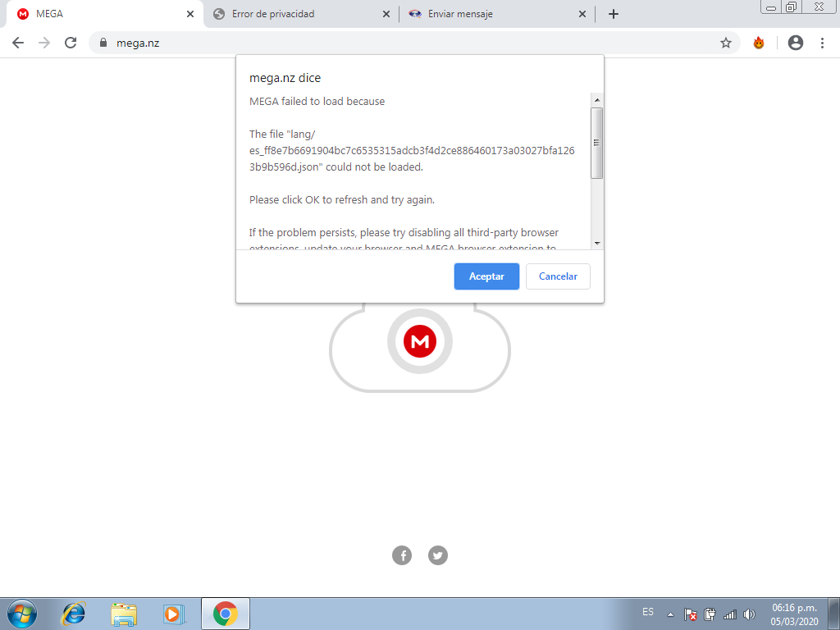Open the flame extension icon
Viewport: 840px width, 630px height.
(x=759, y=43)
